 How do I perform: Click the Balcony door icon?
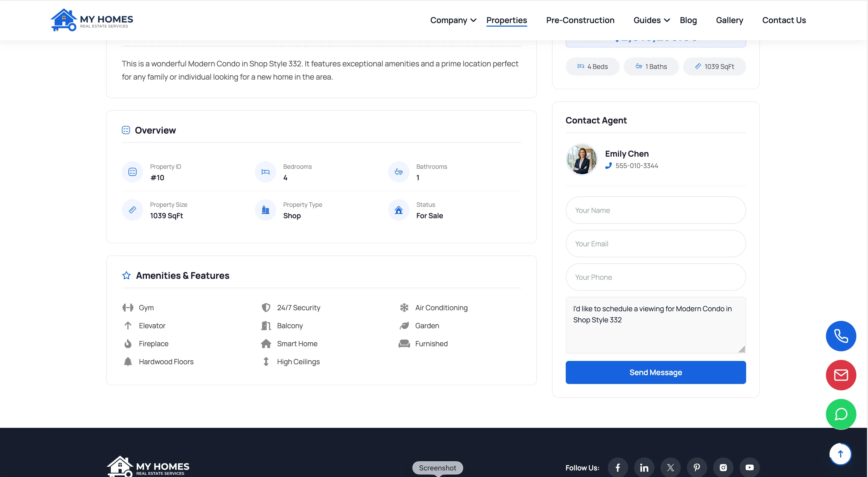tap(266, 326)
